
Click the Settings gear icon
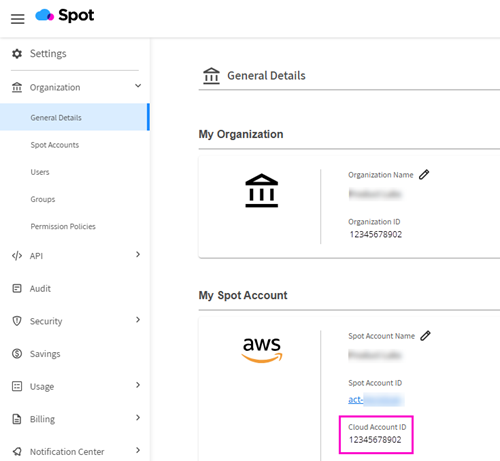point(17,54)
